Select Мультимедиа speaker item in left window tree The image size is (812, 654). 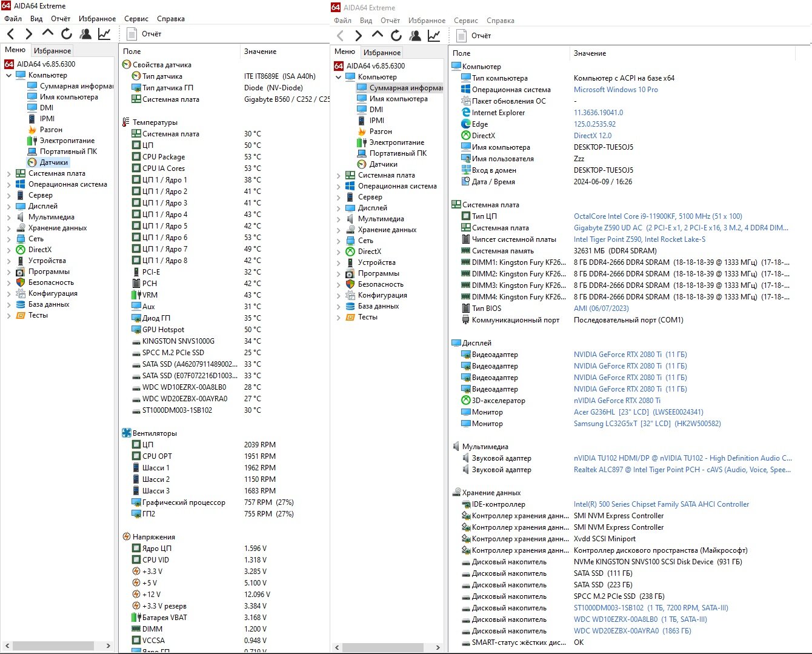45,217
